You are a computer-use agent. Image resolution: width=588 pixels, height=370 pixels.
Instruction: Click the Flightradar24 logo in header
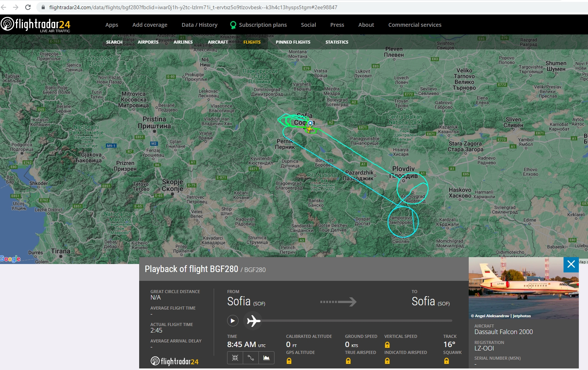pos(36,24)
